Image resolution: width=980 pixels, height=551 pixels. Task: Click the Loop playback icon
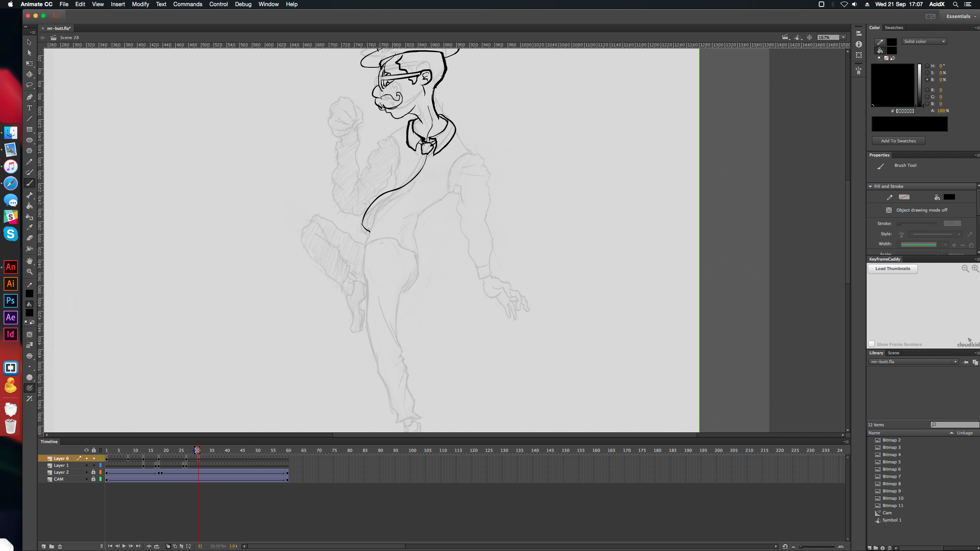tap(157, 546)
